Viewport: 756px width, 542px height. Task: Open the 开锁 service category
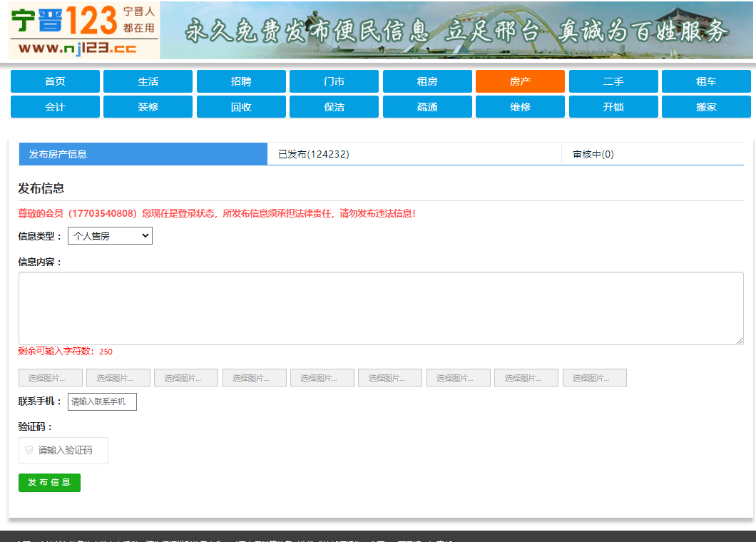[613, 107]
